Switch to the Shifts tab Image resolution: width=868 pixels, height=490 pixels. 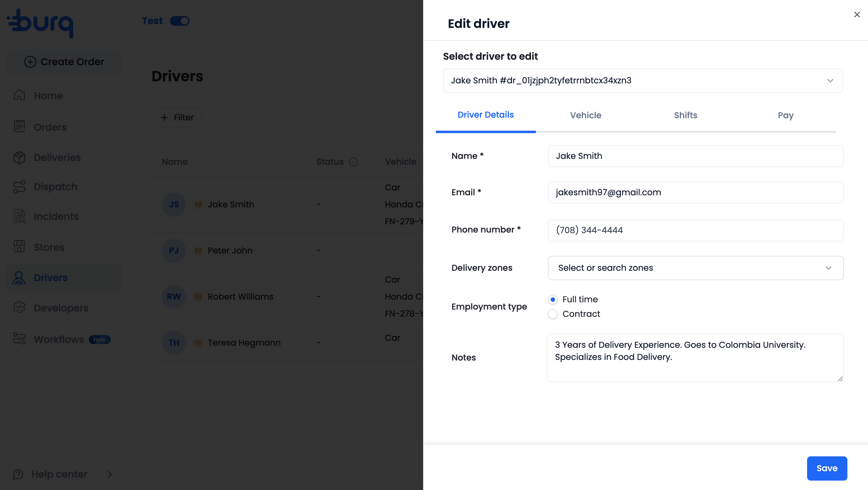click(x=685, y=115)
